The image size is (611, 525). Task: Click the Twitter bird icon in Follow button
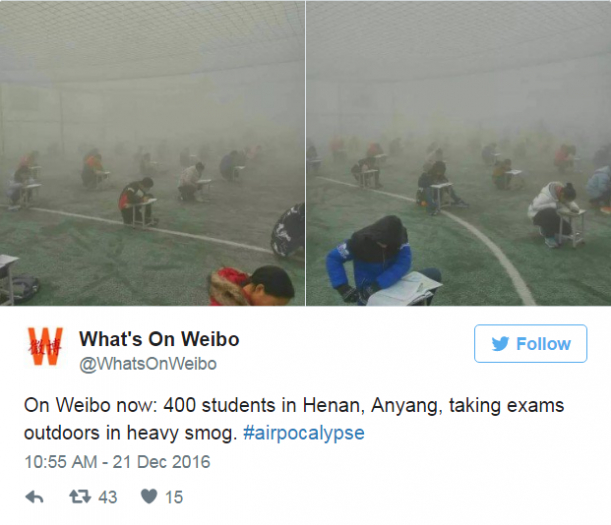[x=500, y=344]
